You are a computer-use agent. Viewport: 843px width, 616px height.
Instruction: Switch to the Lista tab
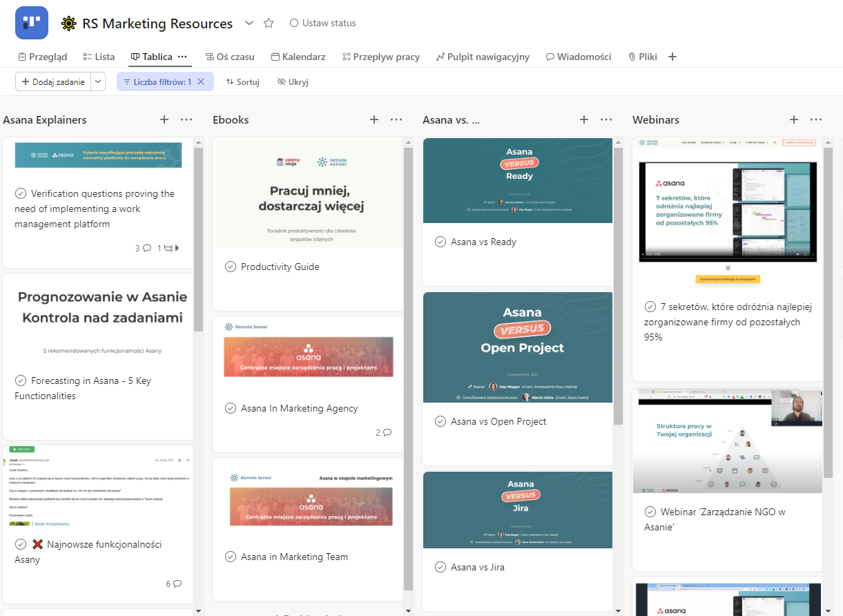coord(99,57)
